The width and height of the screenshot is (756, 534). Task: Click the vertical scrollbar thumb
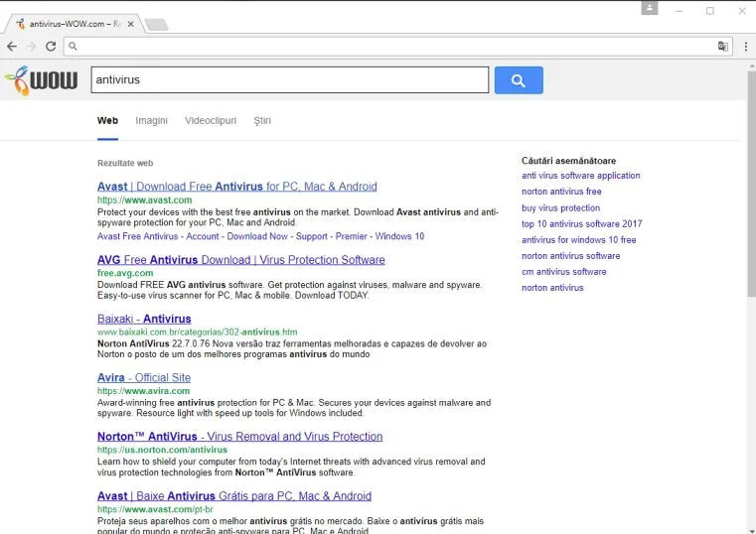(x=752, y=183)
